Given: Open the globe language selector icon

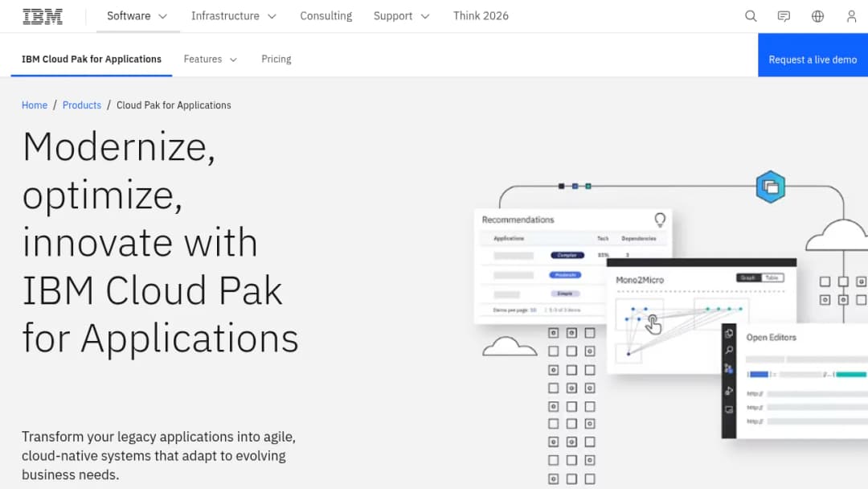Looking at the screenshot, I should pos(817,16).
